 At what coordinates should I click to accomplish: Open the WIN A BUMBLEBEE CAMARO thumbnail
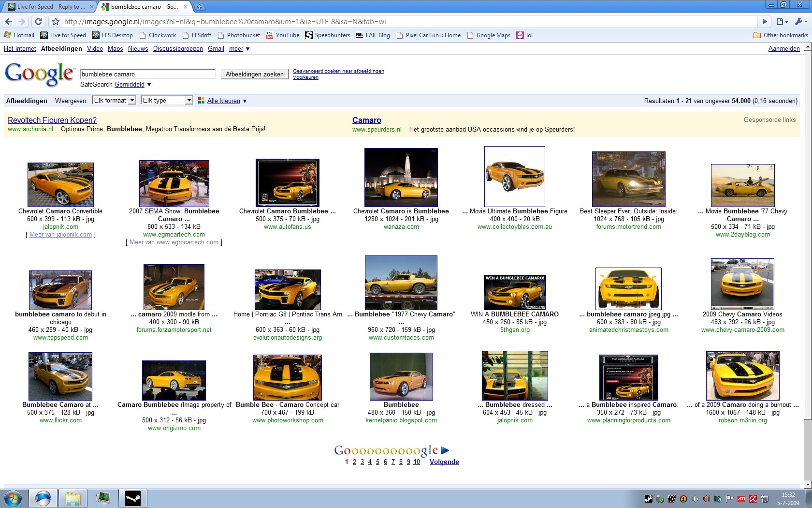tap(515, 292)
